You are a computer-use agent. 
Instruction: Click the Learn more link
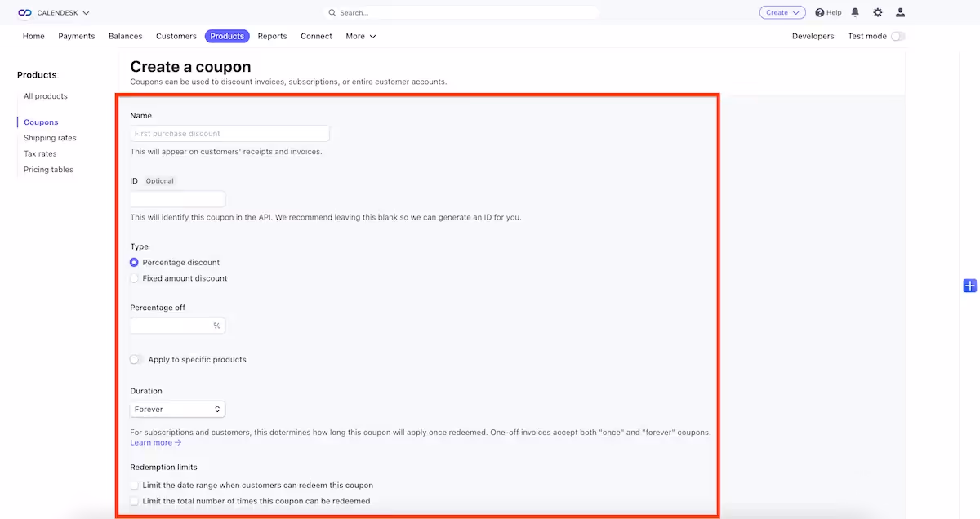[x=155, y=443]
